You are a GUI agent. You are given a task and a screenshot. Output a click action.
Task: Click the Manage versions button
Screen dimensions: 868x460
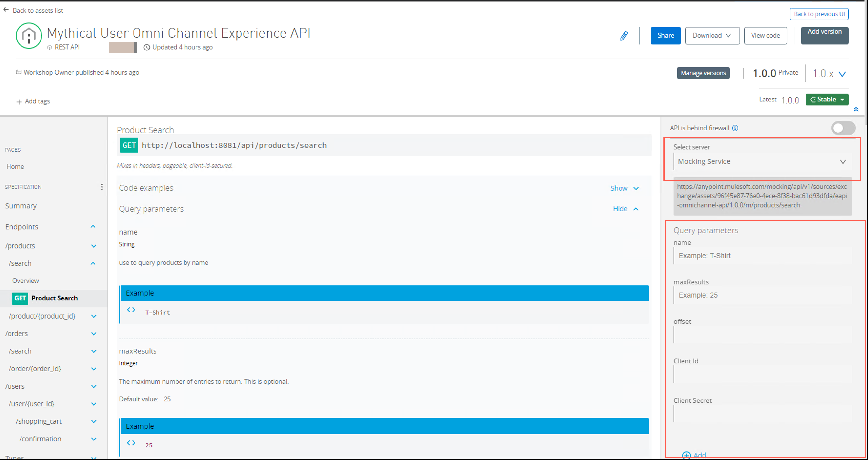pyautogui.click(x=703, y=73)
